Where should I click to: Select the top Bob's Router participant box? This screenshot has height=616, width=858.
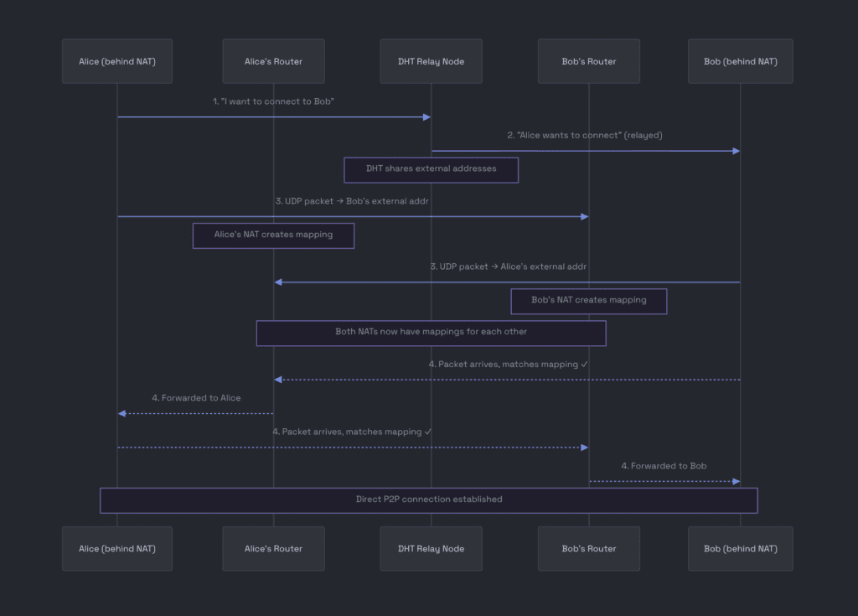pyautogui.click(x=588, y=61)
